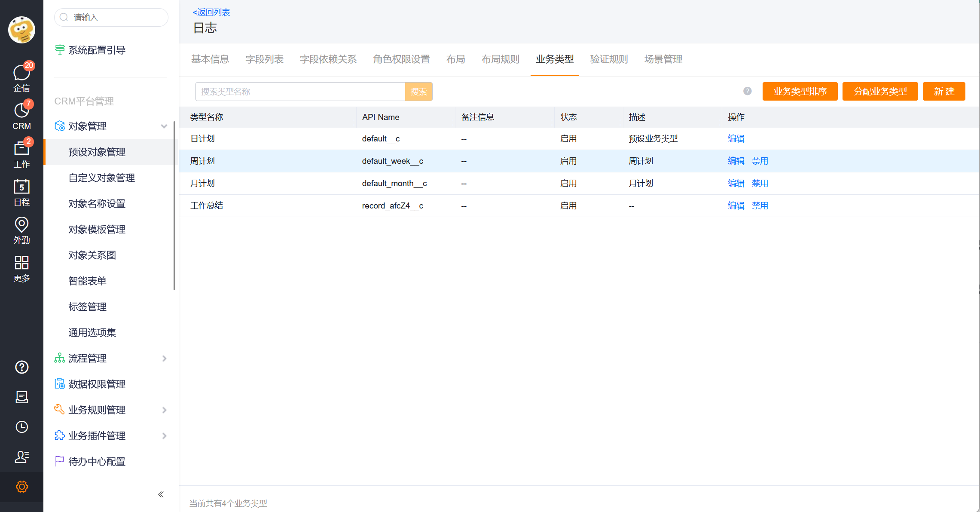This screenshot has height=512, width=980.
Task: Click the 业务插件管理 puzzle icon
Action: (x=60, y=435)
